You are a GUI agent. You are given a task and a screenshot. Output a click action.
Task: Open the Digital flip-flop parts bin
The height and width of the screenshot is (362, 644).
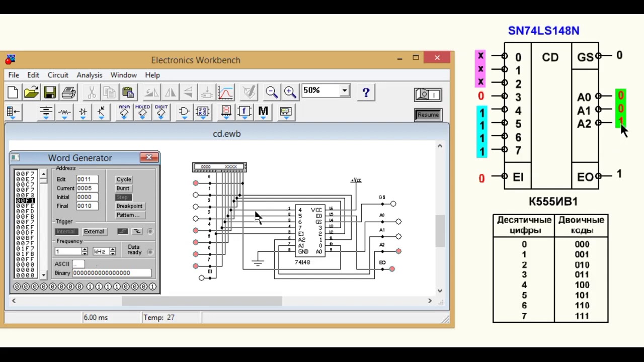pos(203,112)
